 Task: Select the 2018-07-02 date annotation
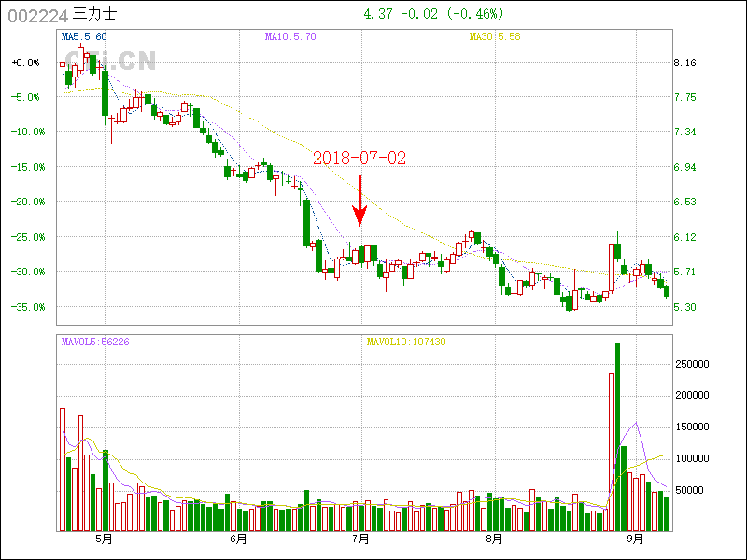pos(359,158)
